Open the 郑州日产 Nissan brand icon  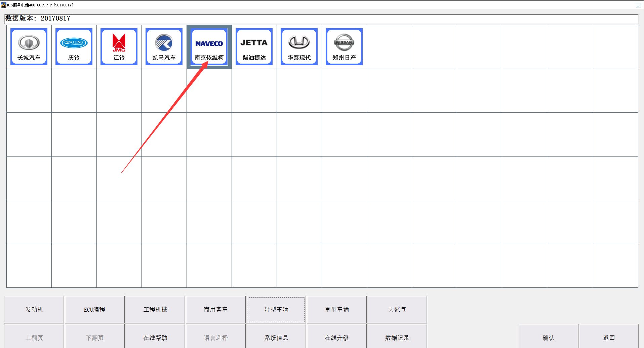click(x=344, y=47)
